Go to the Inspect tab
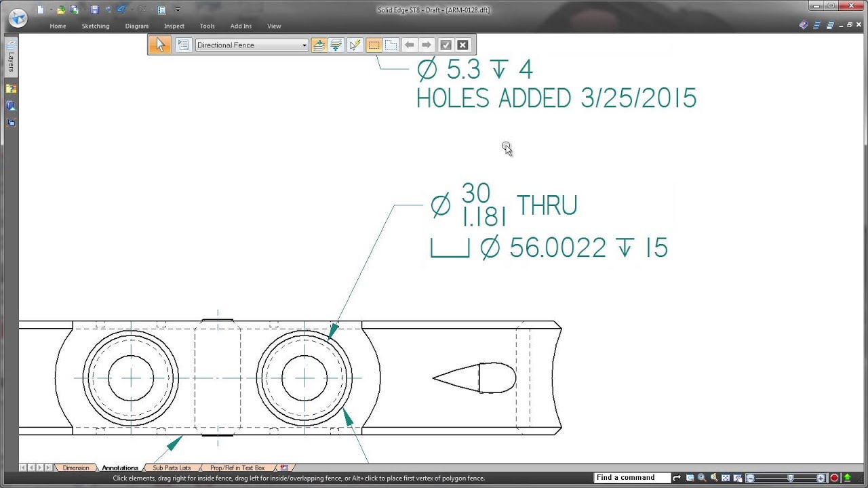The image size is (868, 488). [174, 26]
